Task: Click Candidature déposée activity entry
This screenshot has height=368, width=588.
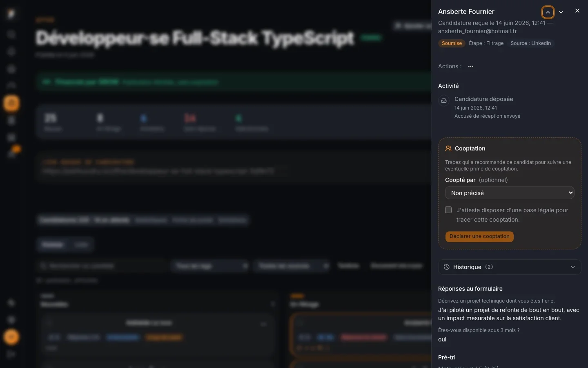Action: [x=484, y=99]
